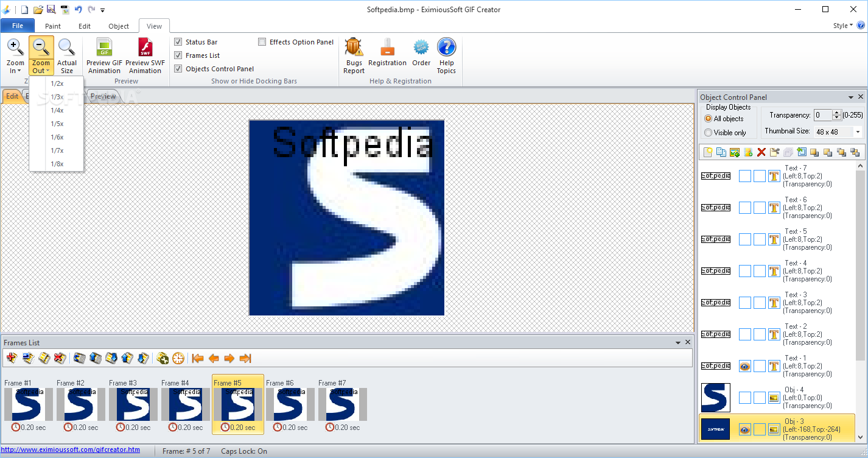Click the up arrow of the objects list scrollbar

(860, 166)
